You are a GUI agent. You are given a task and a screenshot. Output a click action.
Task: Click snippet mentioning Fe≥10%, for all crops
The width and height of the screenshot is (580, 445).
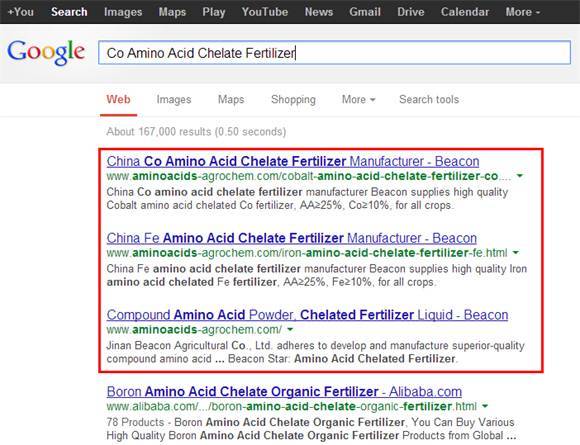317,276
